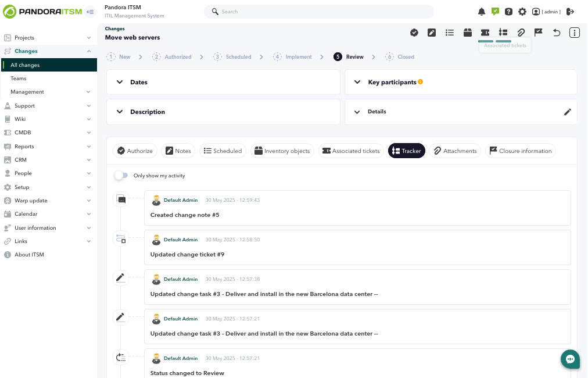Switch to the Closure information tab
This screenshot has width=588, height=378.
(x=521, y=151)
